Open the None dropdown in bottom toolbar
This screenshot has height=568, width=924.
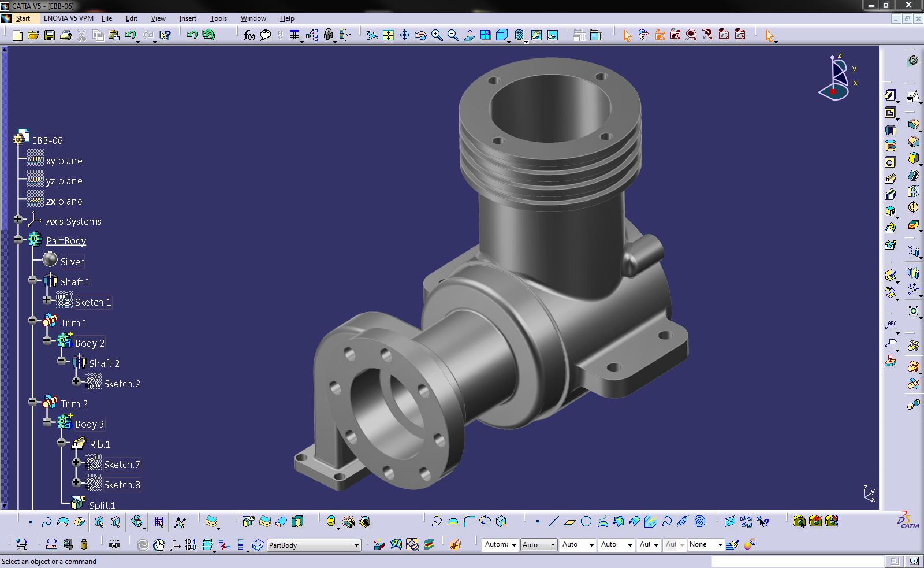point(720,544)
